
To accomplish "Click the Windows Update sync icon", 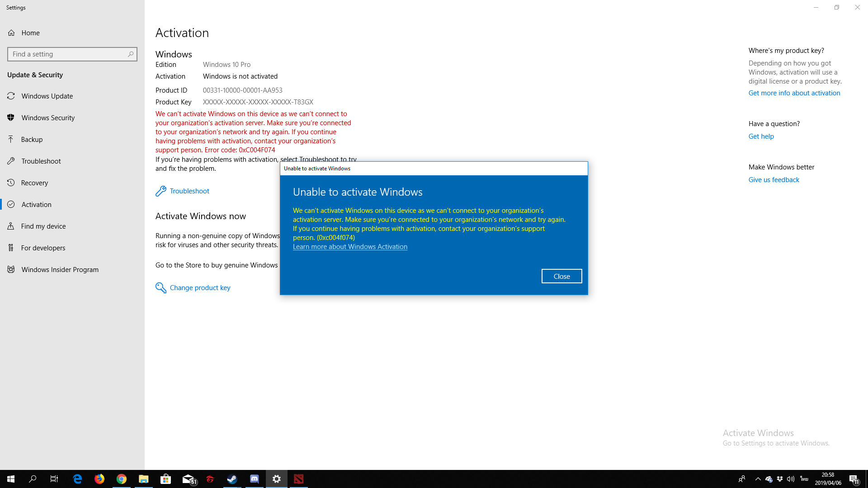I will click(x=11, y=96).
